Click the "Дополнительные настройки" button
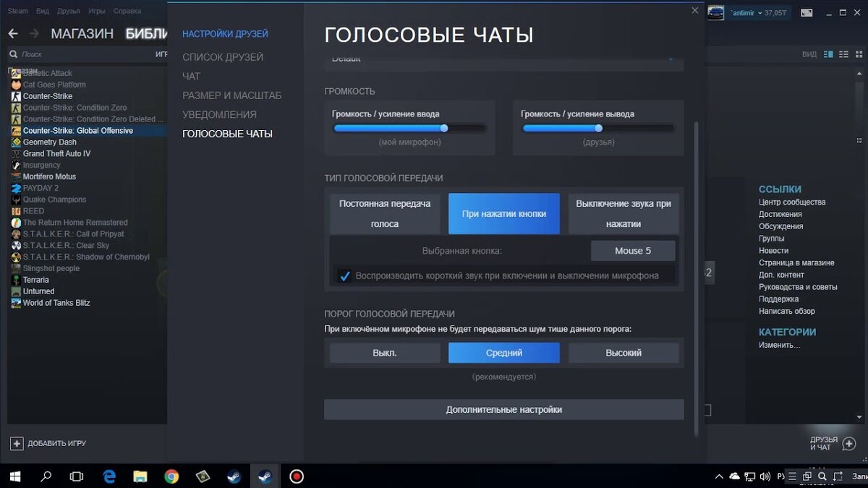The image size is (868, 488). pyautogui.click(x=504, y=409)
